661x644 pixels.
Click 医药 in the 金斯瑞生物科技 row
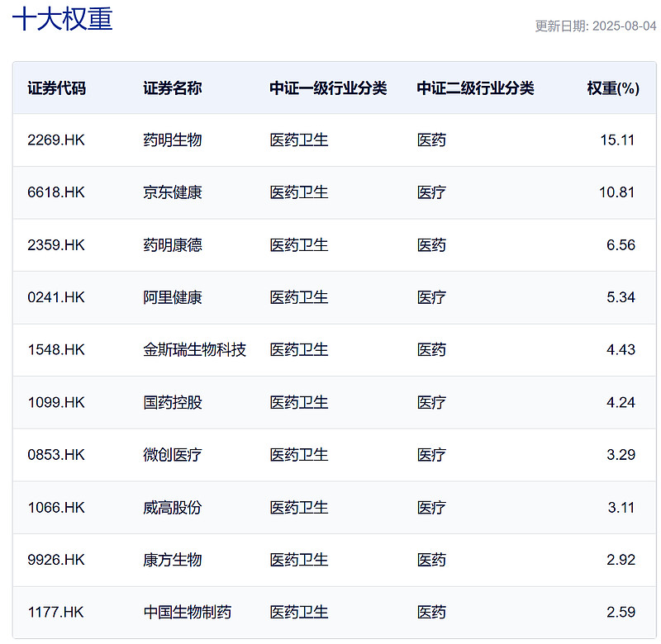tap(431, 349)
